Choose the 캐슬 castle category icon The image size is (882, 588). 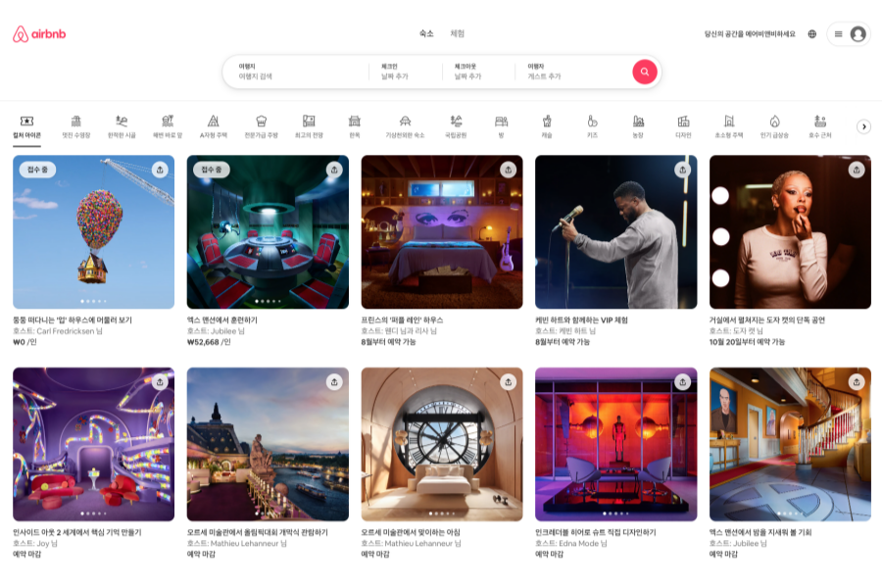click(x=547, y=125)
